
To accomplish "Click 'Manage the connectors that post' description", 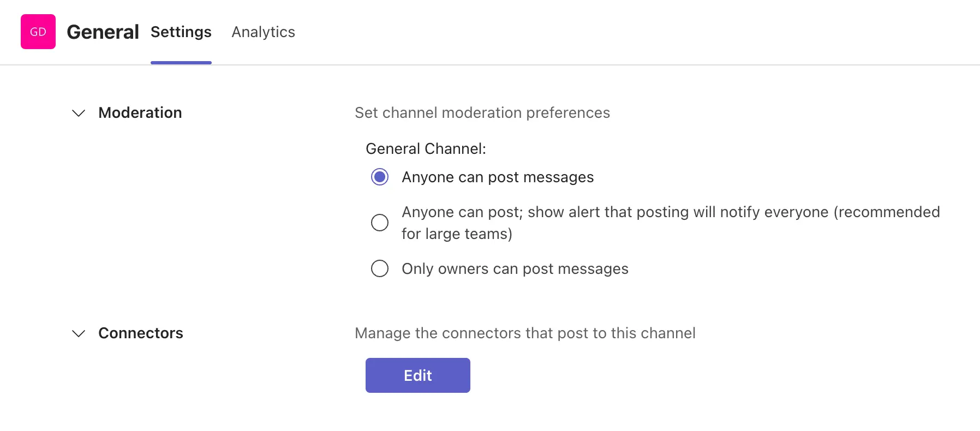I will (524, 333).
